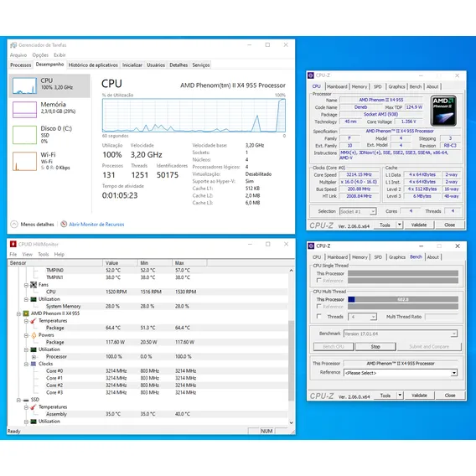Image resolution: width=476 pixels, height=476 pixels.
Task: Switch to Mainboard tab in upper CPU-Z
Action: (x=337, y=86)
